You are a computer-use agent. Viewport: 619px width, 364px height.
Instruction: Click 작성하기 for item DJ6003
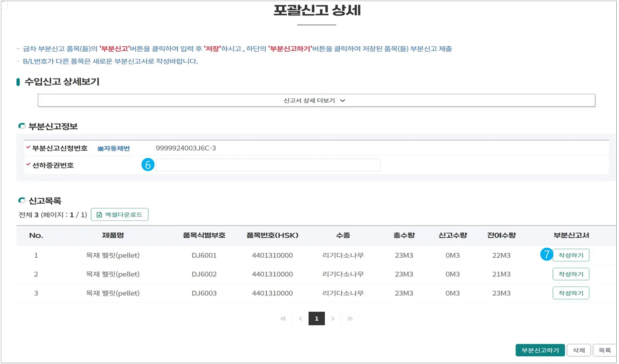click(x=570, y=293)
